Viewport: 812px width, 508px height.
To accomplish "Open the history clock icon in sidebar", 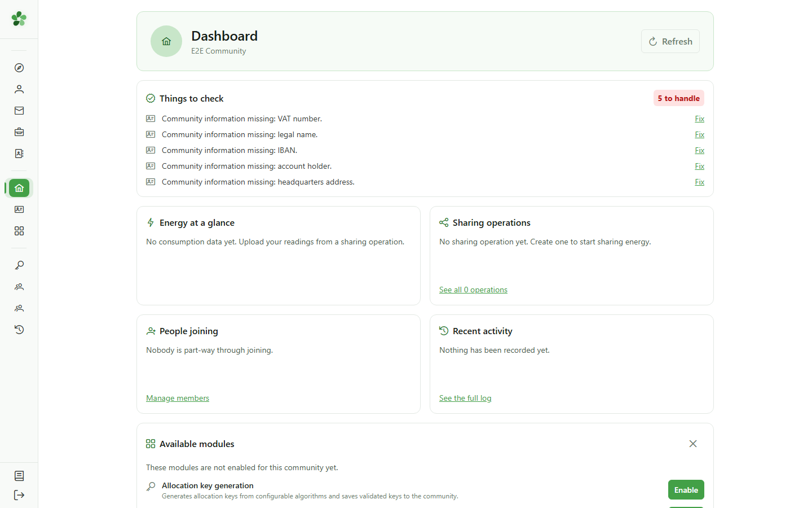I will click(x=19, y=330).
